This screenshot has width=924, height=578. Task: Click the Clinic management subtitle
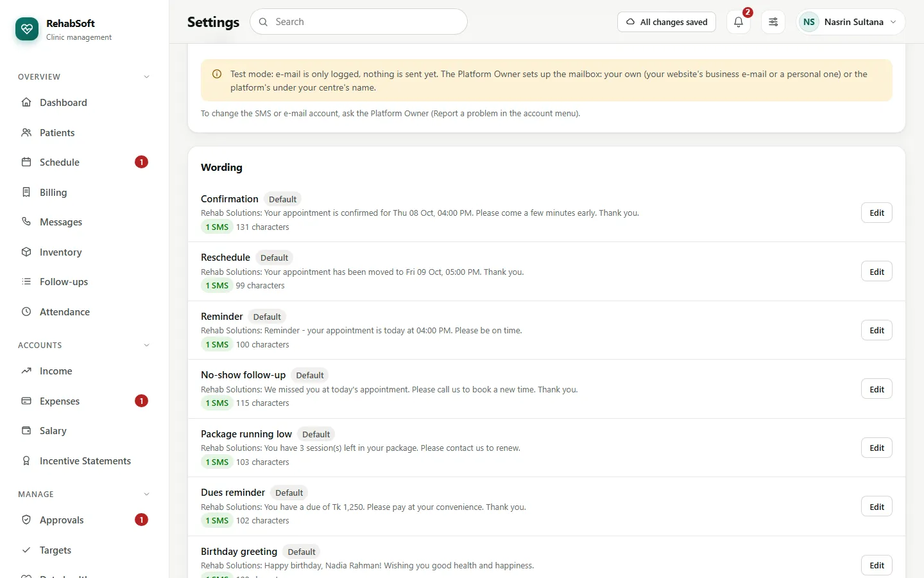(x=79, y=37)
